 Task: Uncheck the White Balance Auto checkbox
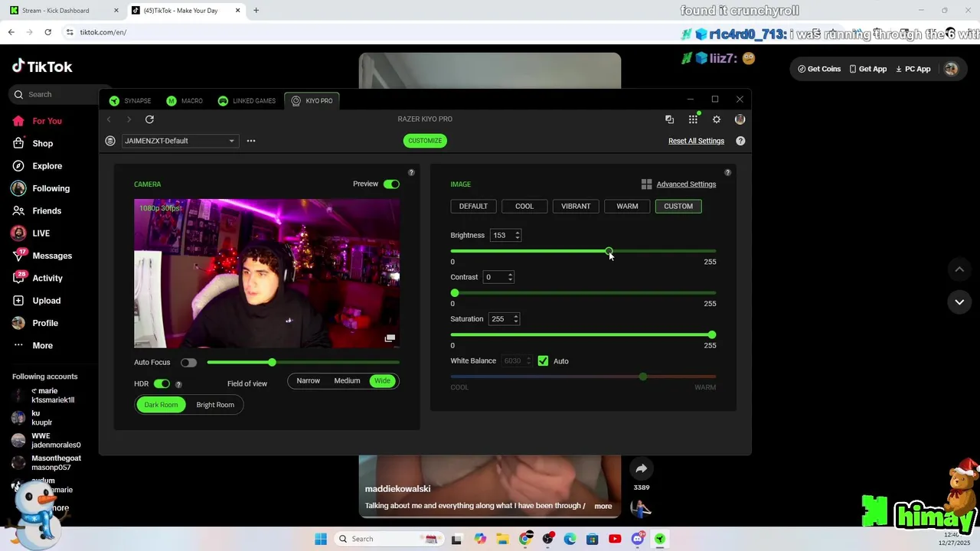(x=543, y=361)
